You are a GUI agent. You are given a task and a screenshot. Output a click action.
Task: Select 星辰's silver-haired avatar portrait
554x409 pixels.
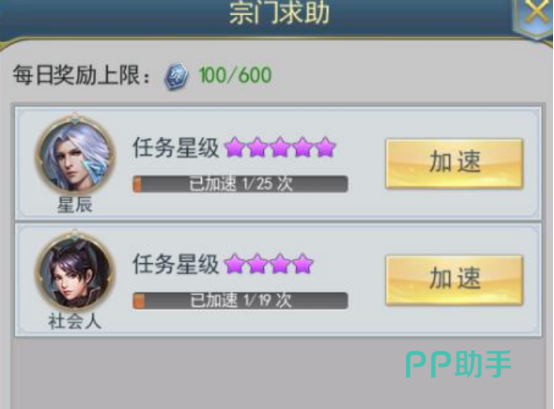(75, 155)
